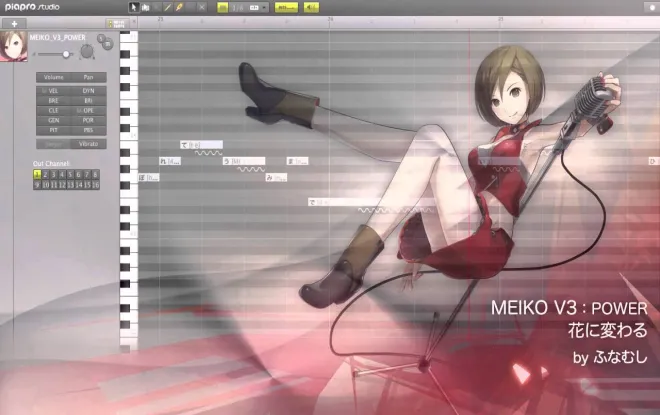Image resolution: width=660 pixels, height=415 pixels.
Task: Open the quantize 1/8 dropdown arrow
Action: pyautogui.click(x=264, y=8)
